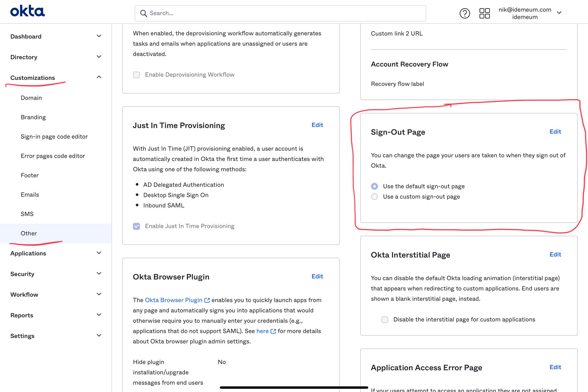This screenshot has height=392, width=588.
Task: Expand the Dashboard menu chevron
Action: [99, 36]
